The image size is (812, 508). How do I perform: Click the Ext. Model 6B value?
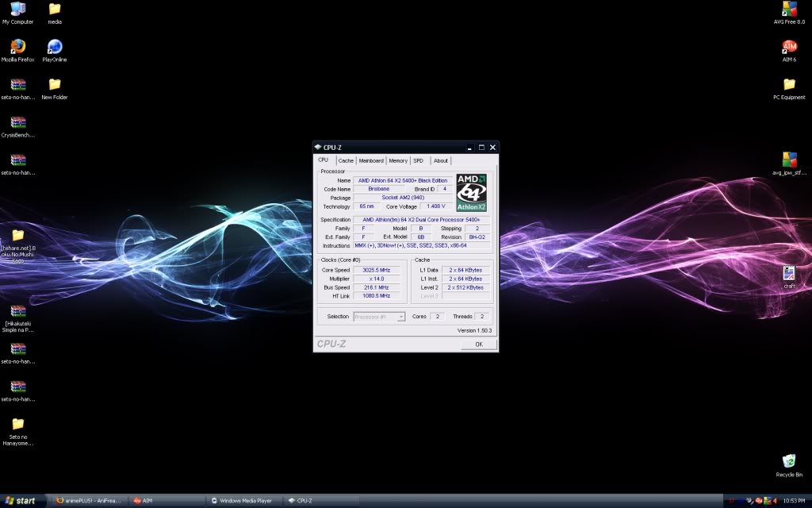421,237
